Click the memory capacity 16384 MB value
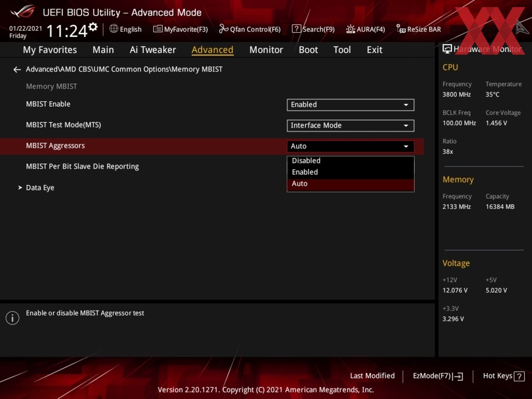This screenshot has width=532, height=399. [500, 207]
